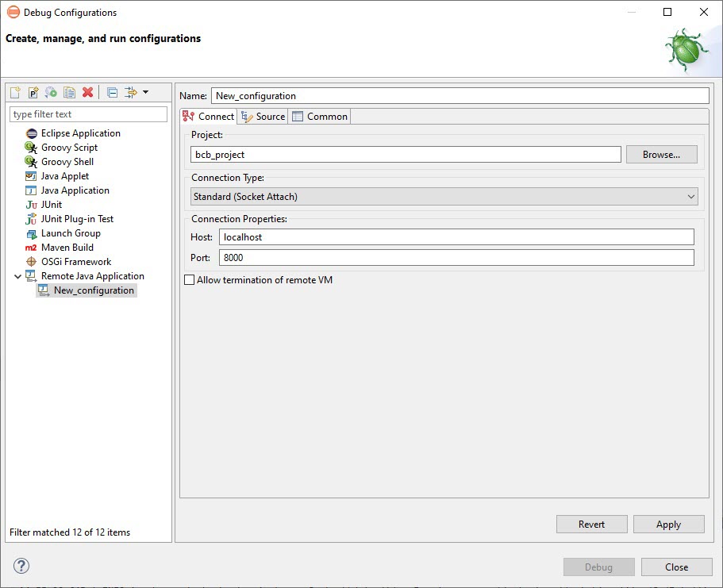Click the filter configurations icon

tap(131, 92)
